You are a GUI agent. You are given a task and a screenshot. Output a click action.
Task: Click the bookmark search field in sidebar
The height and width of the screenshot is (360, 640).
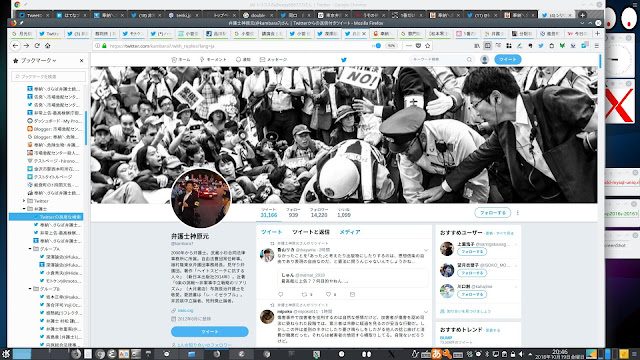(x=49, y=76)
